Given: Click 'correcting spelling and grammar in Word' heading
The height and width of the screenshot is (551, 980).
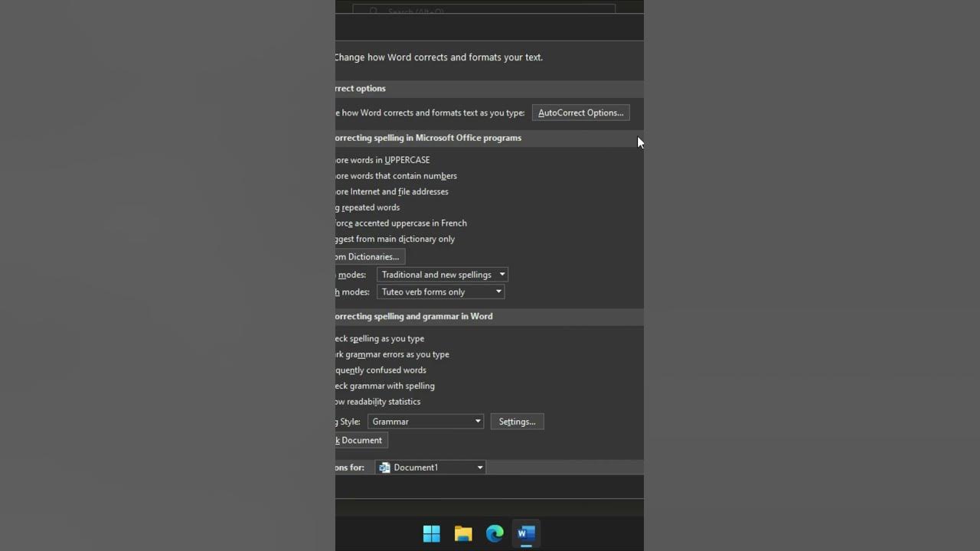Looking at the screenshot, I should pyautogui.click(x=413, y=316).
